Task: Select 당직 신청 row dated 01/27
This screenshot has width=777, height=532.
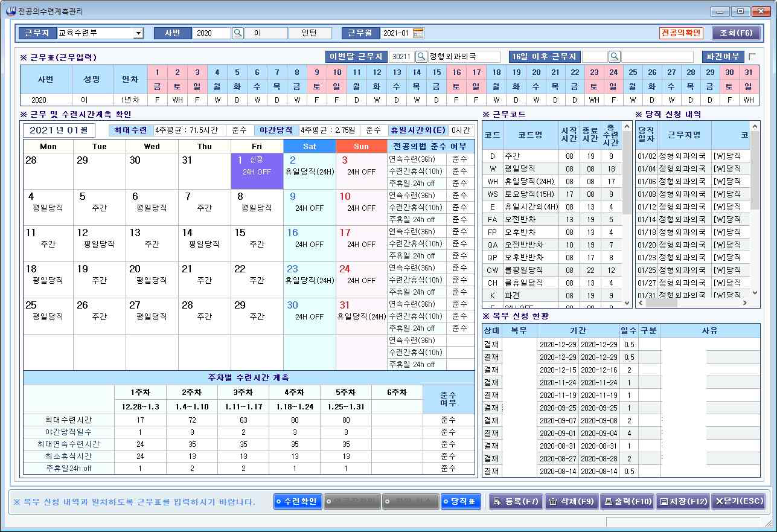Action: pos(693,283)
